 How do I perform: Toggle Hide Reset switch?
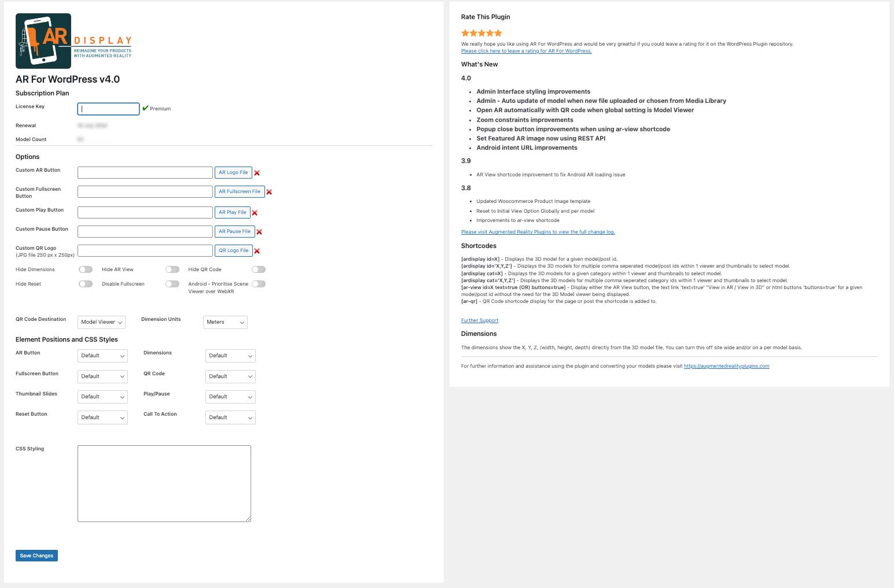pyautogui.click(x=86, y=284)
